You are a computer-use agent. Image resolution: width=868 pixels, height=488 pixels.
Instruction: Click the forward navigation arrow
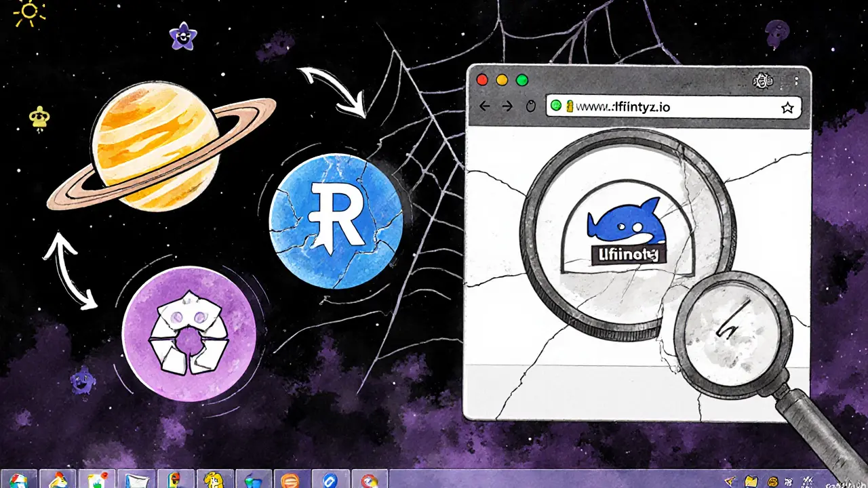[x=507, y=106]
